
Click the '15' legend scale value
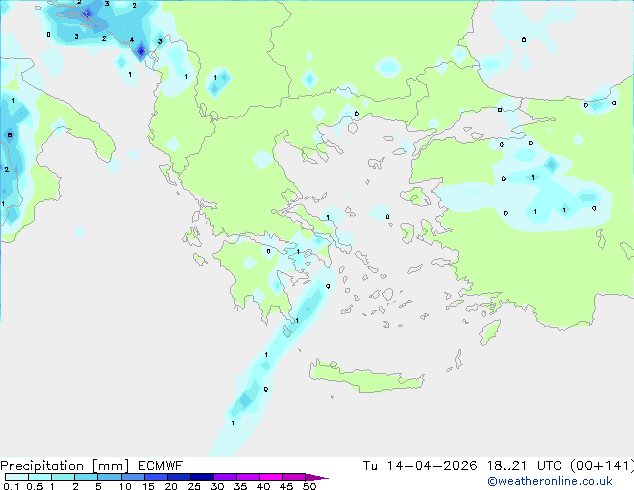click(148, 486)
